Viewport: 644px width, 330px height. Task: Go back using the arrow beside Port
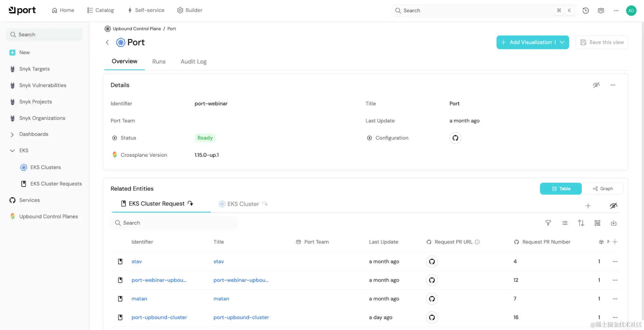pyautogui.click(x=107, y=42)
